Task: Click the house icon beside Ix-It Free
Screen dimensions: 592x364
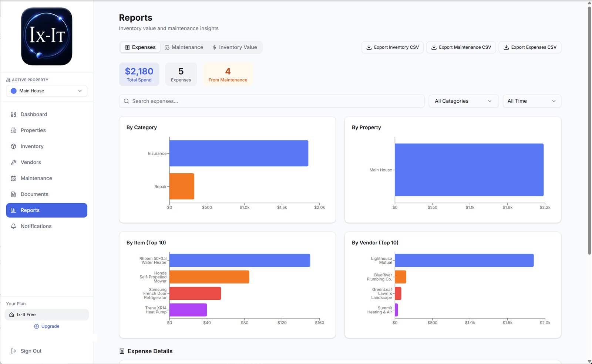Action: pyautogui.click(x=11, y=315)
